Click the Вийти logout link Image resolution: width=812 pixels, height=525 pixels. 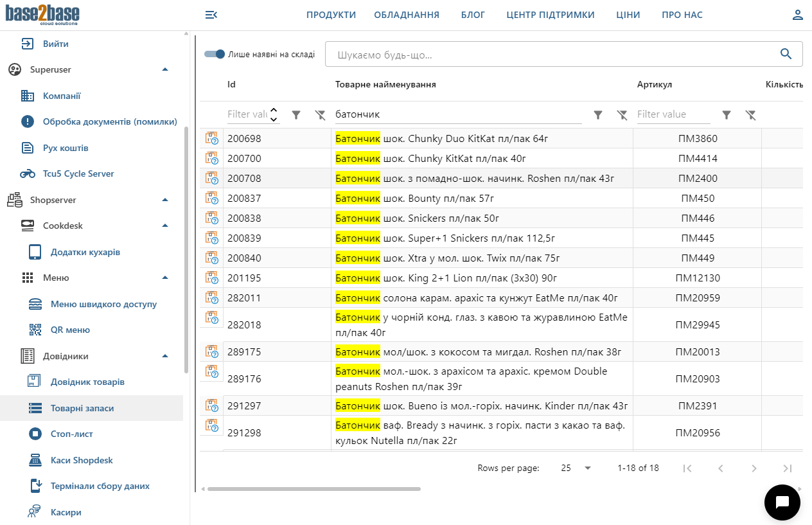coord(55,44)
